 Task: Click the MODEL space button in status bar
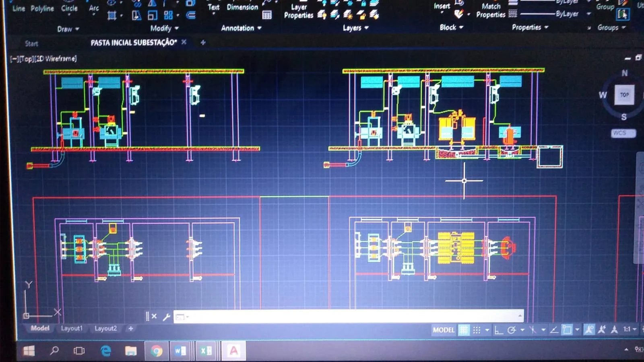[x=444, y=330]
